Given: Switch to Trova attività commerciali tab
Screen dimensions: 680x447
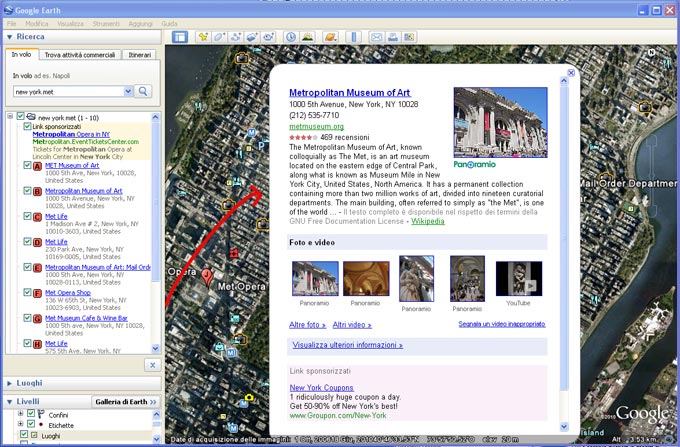Looking at the screenshot, I should (80, 55).
